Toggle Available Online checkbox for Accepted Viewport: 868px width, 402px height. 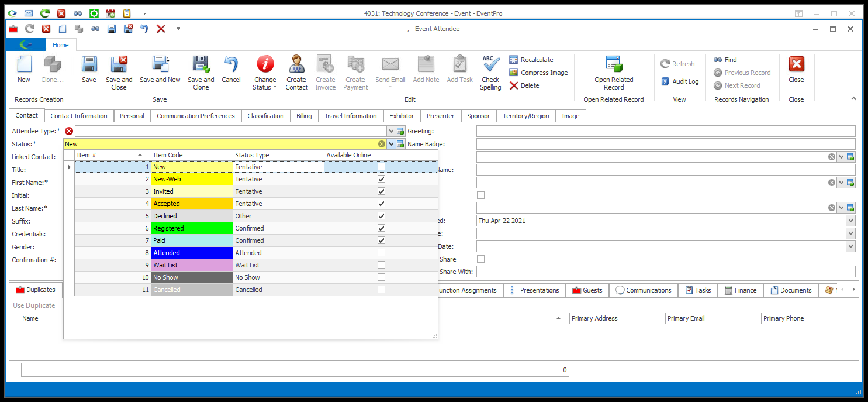click(381, 204)
